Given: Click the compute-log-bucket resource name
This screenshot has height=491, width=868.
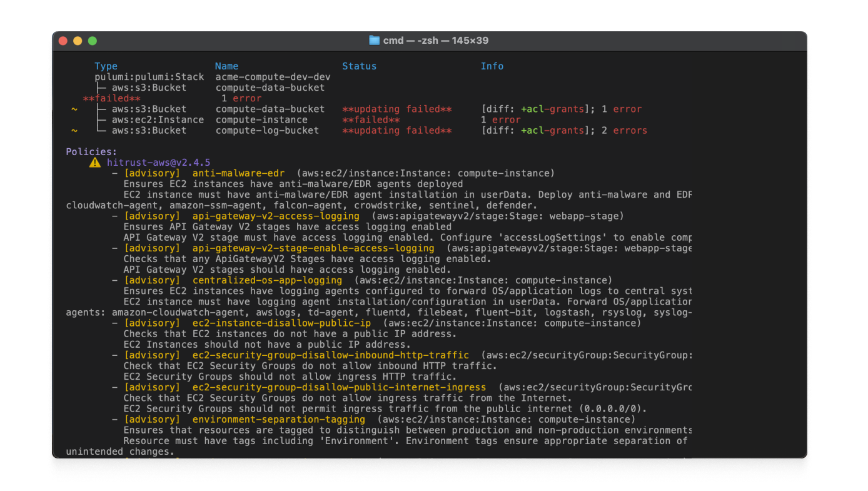Looking at the screenshot, I should pos(267,131).
